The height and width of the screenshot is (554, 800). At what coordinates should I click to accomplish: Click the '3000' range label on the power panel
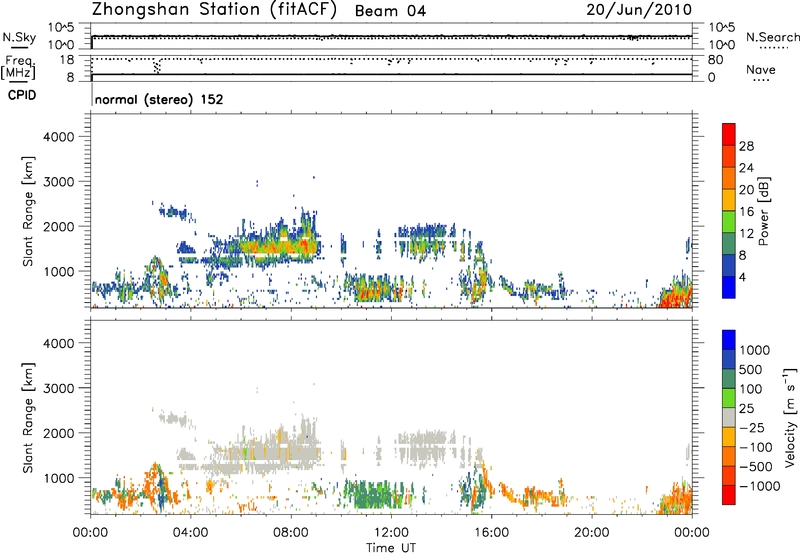click(59, 182)
